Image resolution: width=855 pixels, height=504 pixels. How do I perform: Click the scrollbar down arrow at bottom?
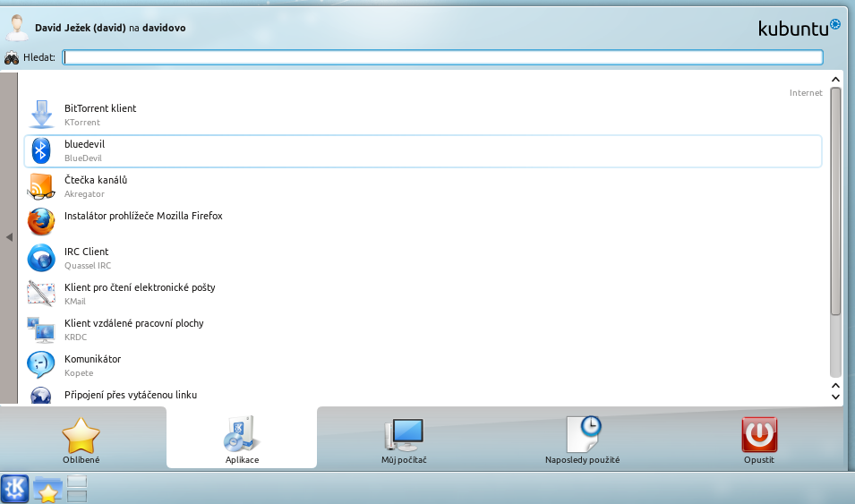(835, 397)
